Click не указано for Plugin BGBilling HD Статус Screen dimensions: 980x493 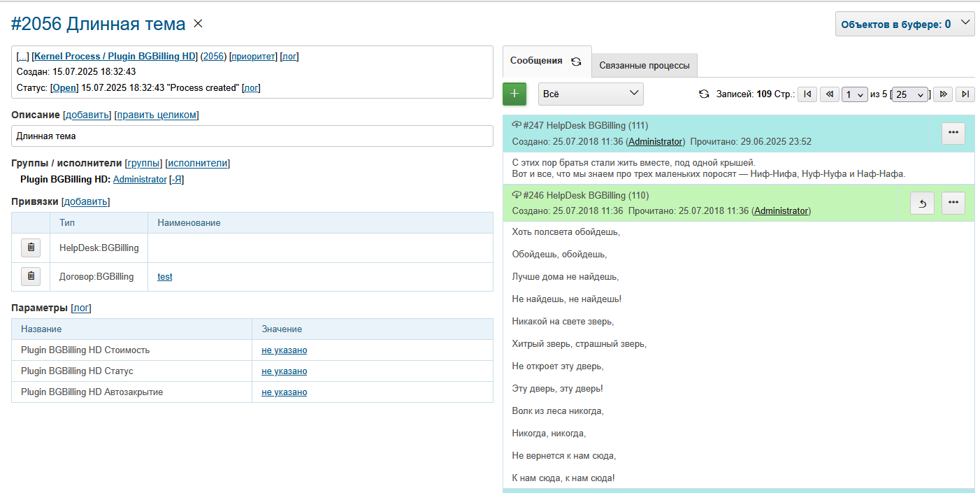point(284,371)
